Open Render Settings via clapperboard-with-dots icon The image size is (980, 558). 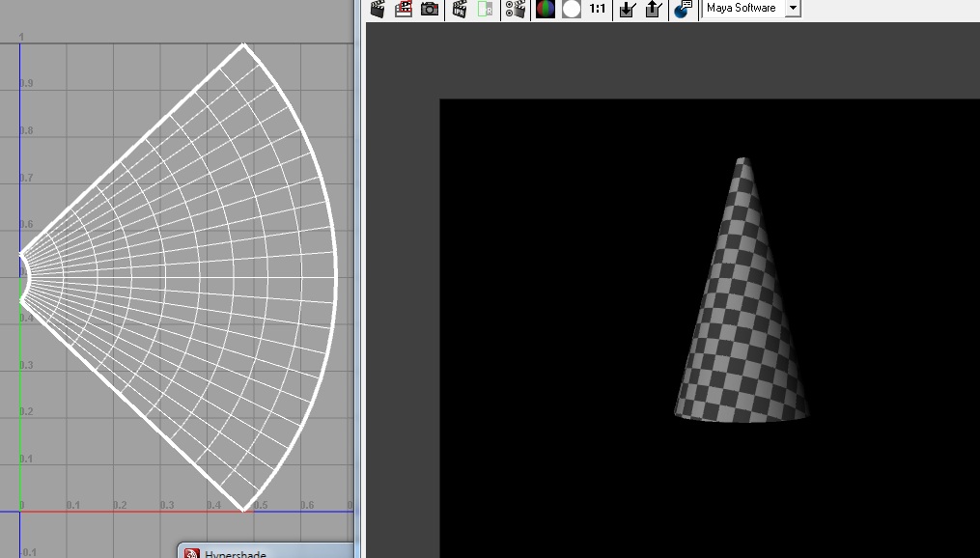point(515,9)
